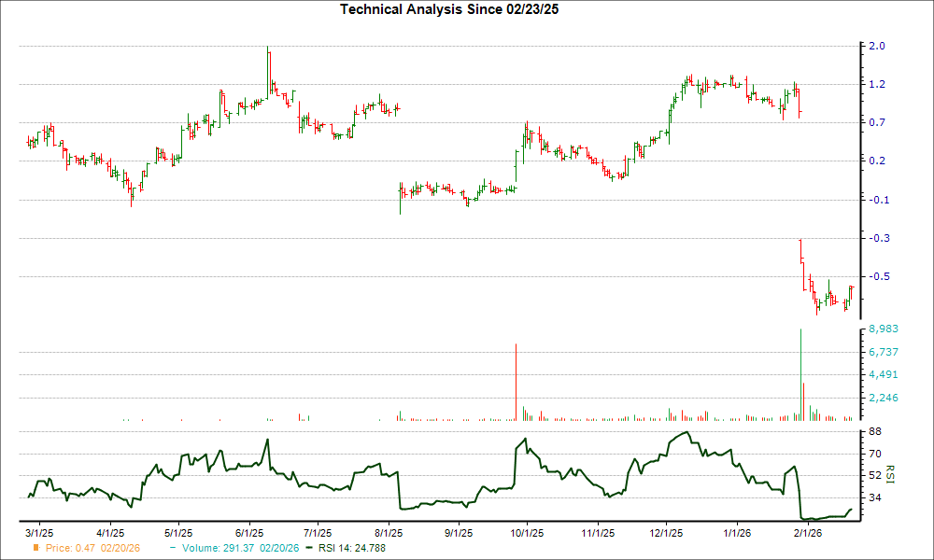Toggle the RSI 14: 24.788 series visibility

(x=350, y=549)
